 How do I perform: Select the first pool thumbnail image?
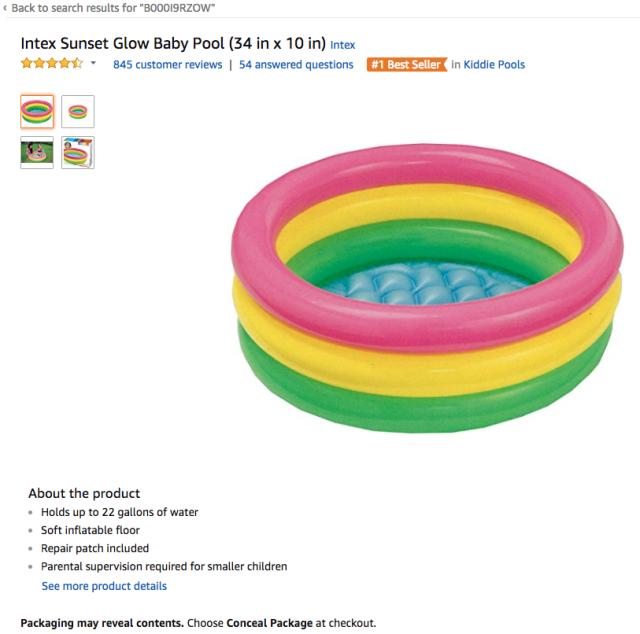click(x=37, y=111)
